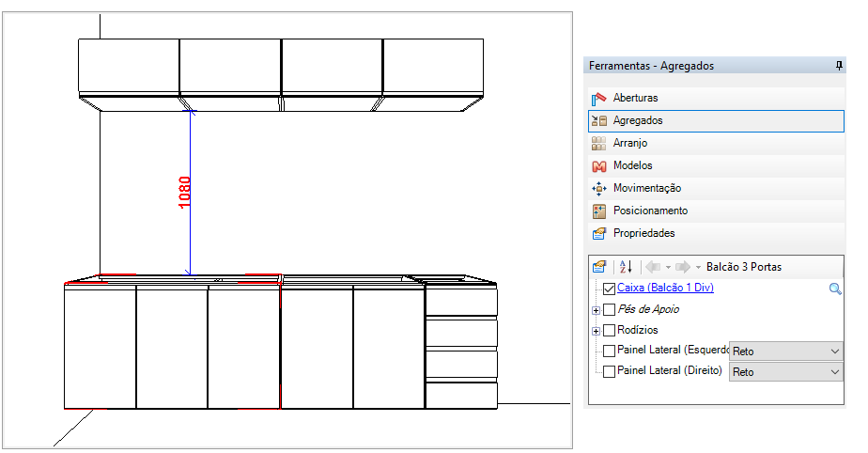Select the leftmost upper wall cabinet
This screenshot has height=453, width=868.
click(x=129, y=66)
